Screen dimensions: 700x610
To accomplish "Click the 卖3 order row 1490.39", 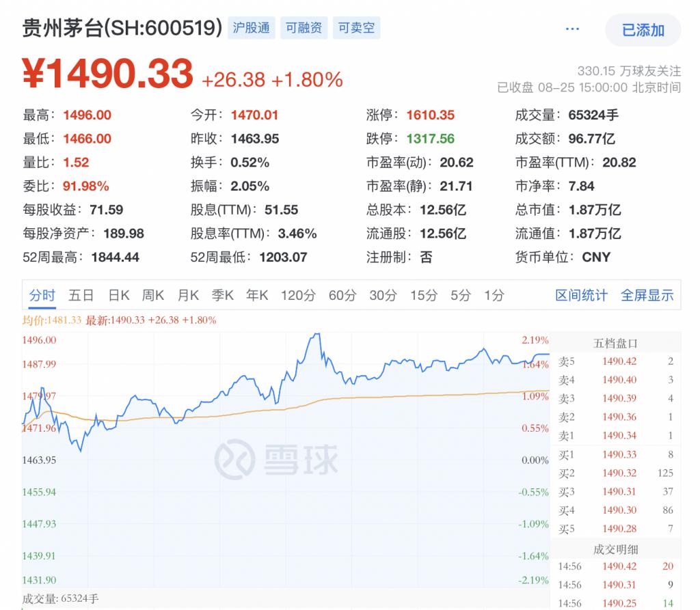I will coord(616,398).
